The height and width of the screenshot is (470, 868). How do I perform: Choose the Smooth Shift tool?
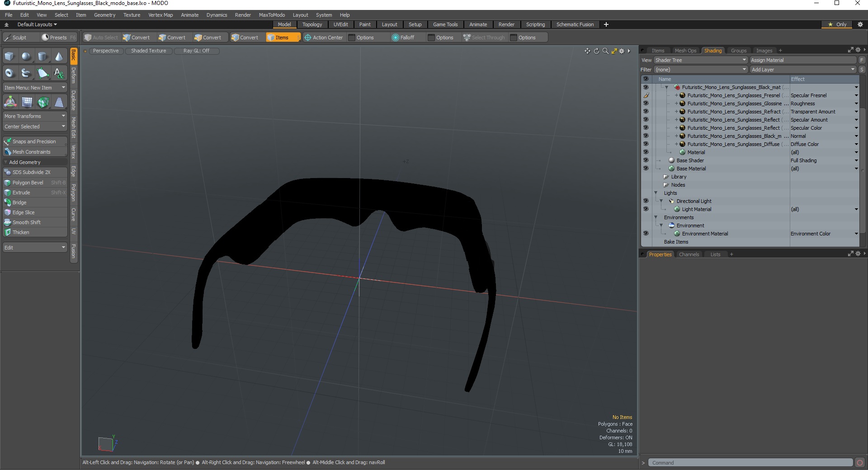click(x=35, y=222)
